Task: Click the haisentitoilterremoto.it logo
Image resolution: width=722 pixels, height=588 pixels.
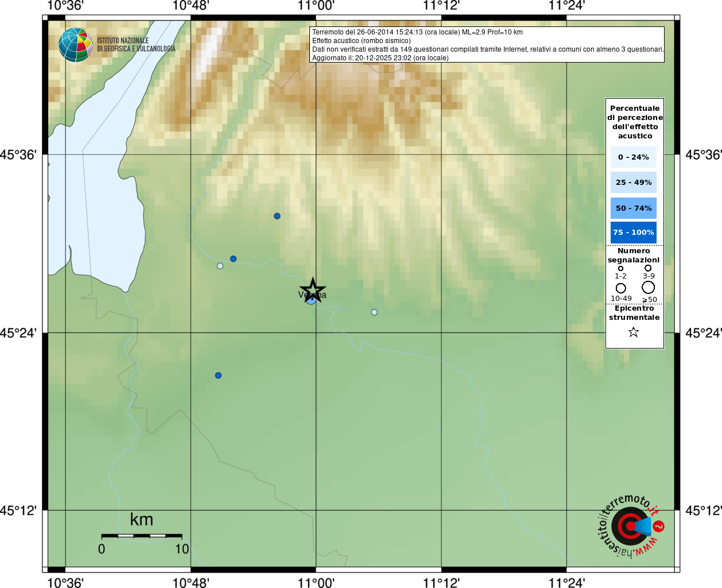Action: (631, 525)
